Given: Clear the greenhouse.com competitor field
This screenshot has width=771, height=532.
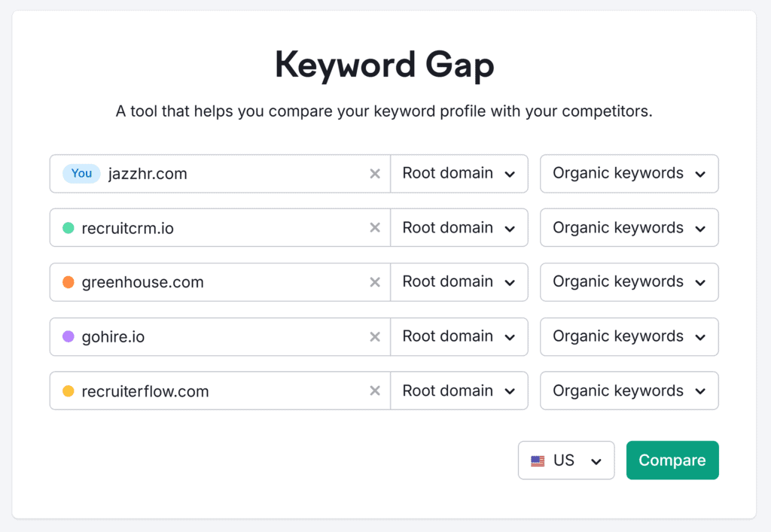Looking at the screenshot, I should click(375, 282).
